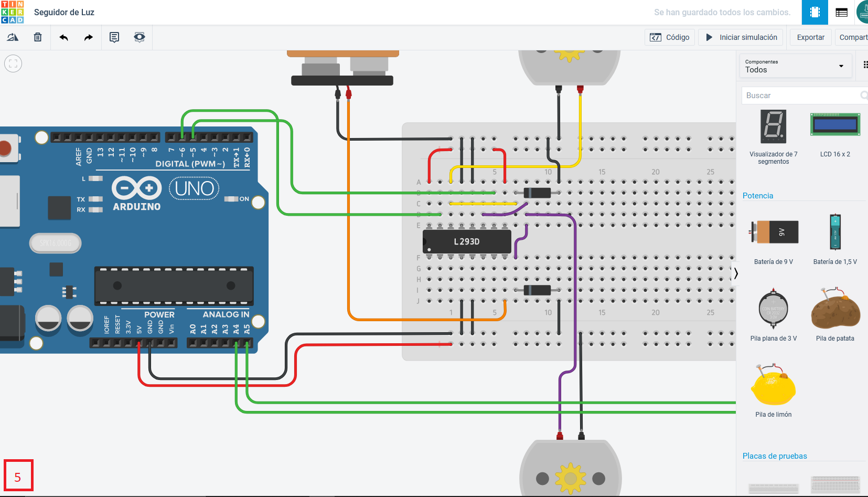Click the Compartir button
The image size is (868, 497).
click(x=852, y=37)
